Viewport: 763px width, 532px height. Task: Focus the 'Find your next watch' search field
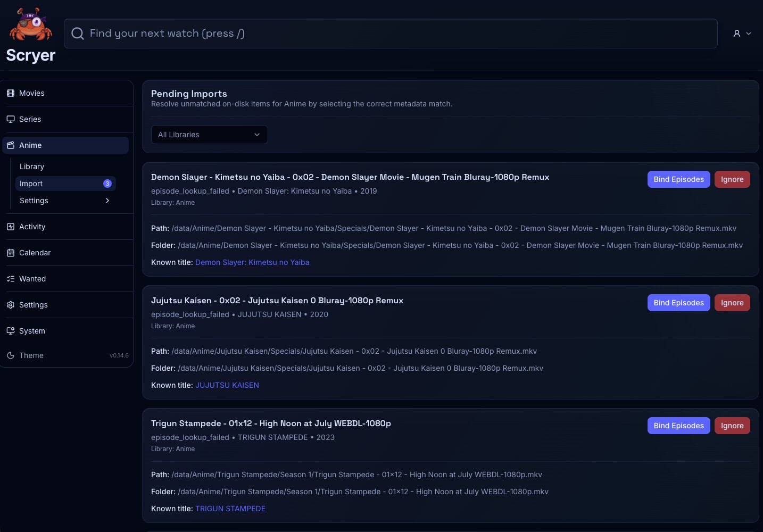(x=391, y=34)
